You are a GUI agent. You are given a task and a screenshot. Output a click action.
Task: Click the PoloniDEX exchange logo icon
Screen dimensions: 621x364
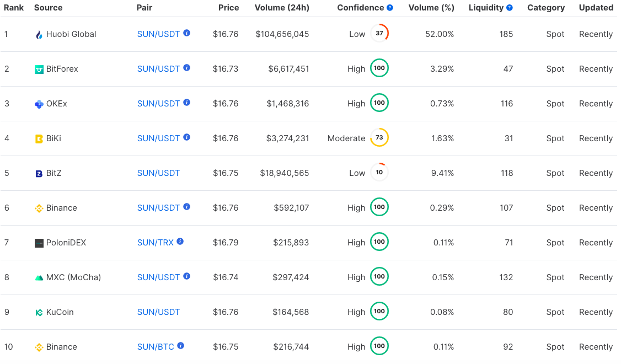pos(39,243)
